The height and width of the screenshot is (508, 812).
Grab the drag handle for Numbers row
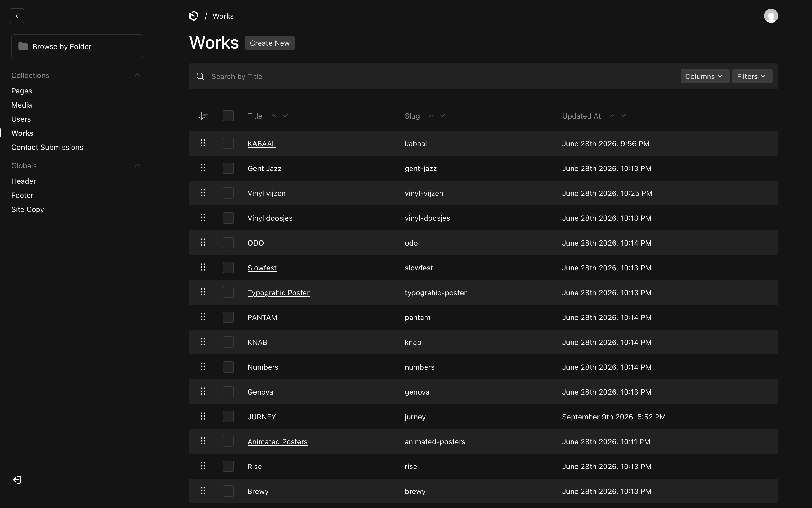point(203,367)
